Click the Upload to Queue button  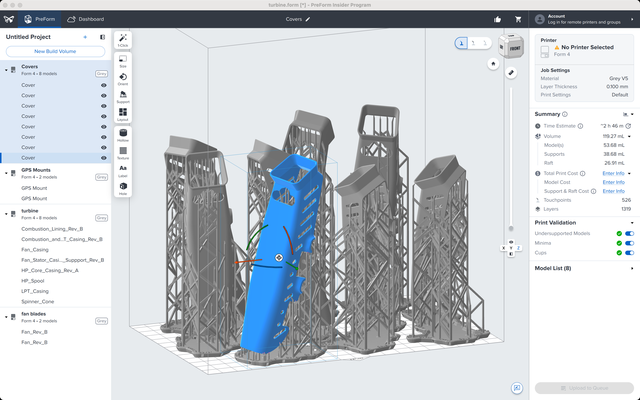click(584, 388)
